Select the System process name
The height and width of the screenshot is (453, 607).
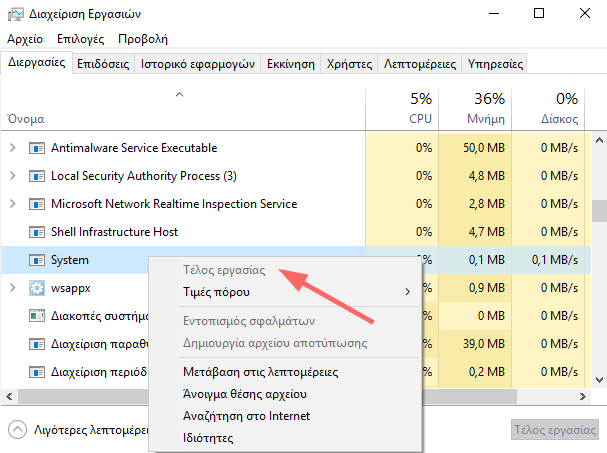[70, 260]
